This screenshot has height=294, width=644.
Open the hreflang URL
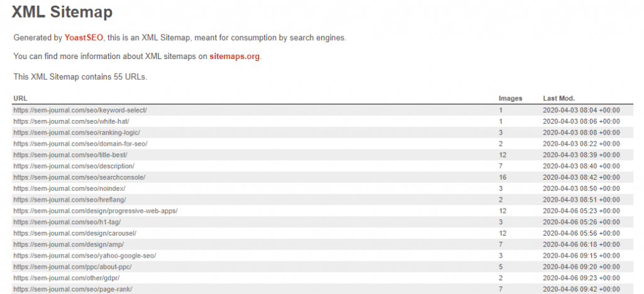(x=69, y=200)
